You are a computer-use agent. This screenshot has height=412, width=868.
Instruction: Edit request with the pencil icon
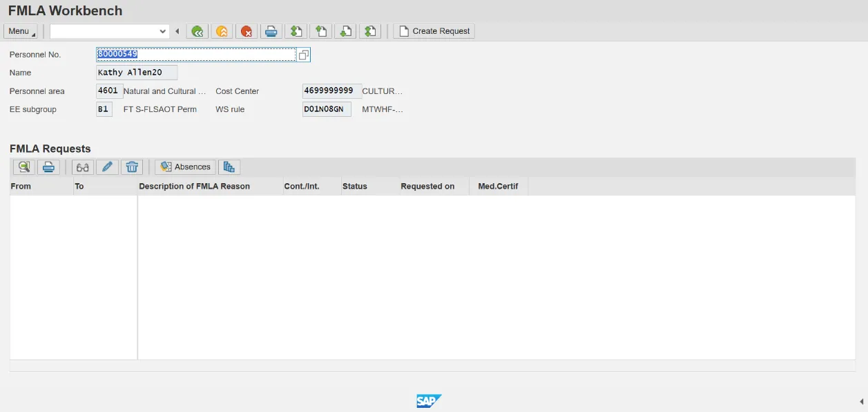107,167
